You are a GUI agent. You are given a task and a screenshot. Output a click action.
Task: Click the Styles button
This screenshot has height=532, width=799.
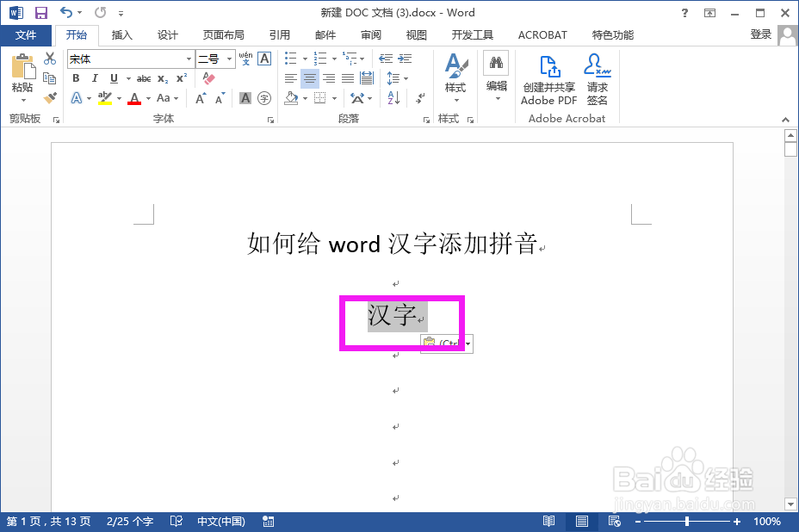click(455, 77)
